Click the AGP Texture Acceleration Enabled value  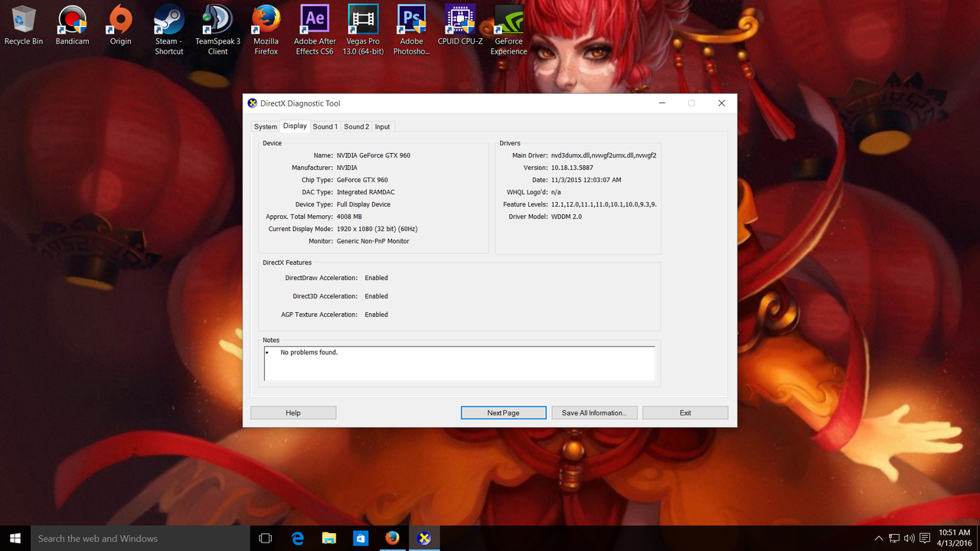pyautogui.click(x=377, y=315)
